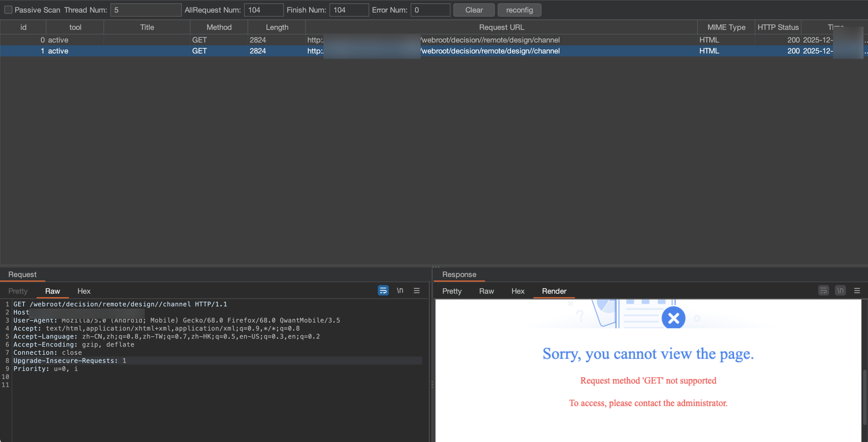Viewport: 868px width, 442px height.
Task: Enable the Passive Scan checkbox
Action: 8,10
